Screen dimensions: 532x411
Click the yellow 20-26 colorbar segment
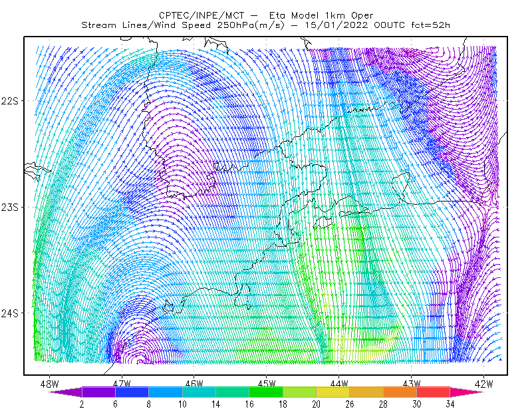[333, 392]
